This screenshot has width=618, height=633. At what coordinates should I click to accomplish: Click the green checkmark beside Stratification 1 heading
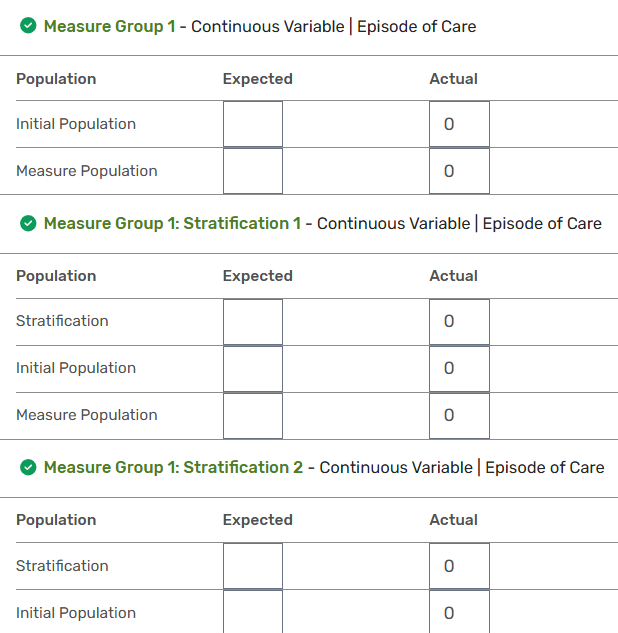(x=28, y=223)
